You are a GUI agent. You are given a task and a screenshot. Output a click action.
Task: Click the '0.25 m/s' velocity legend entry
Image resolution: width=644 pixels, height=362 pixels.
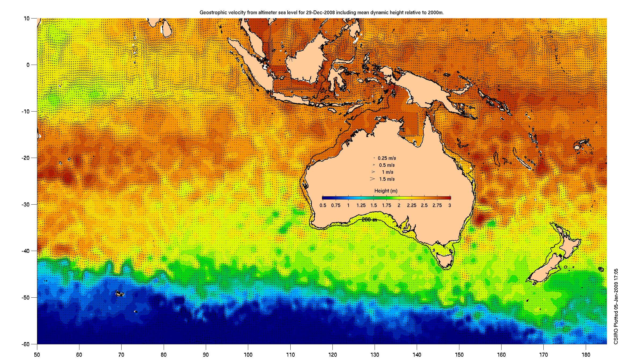pyautogui.click(x=387, y=158)
